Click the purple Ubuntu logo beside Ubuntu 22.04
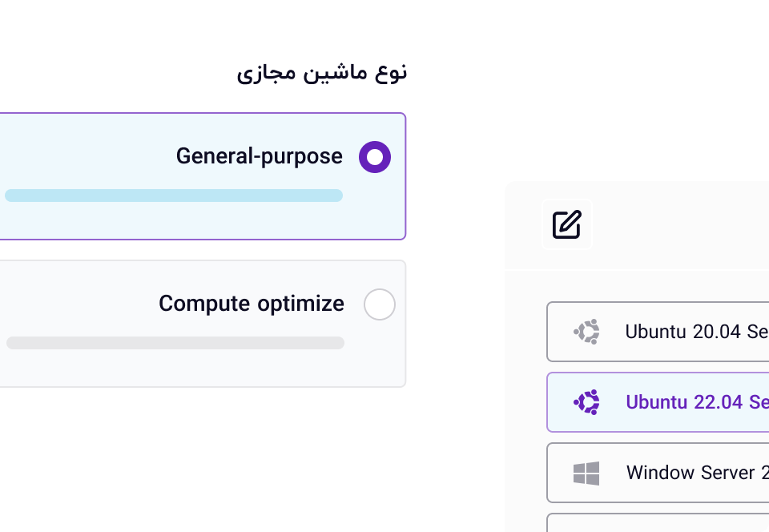 [x=587, y=402]
